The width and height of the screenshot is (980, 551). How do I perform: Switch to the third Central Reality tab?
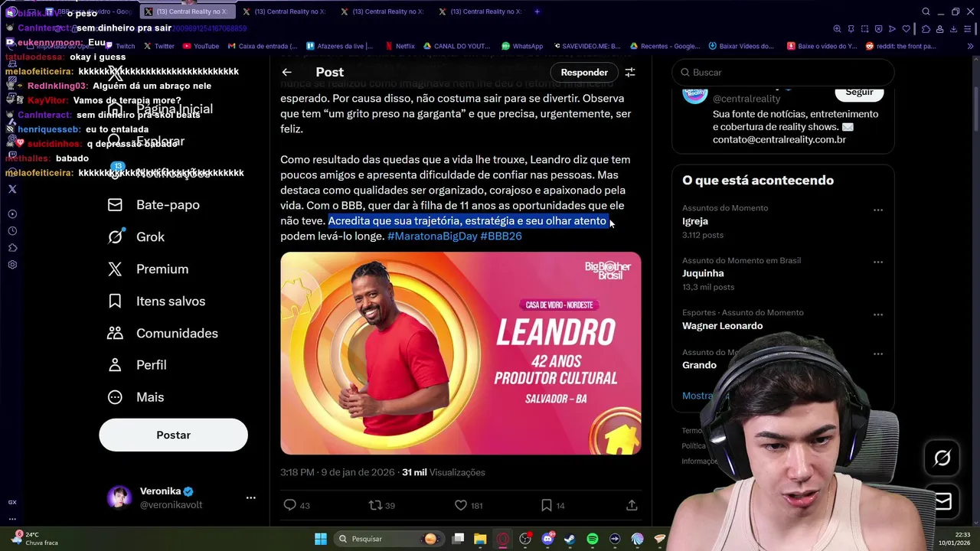click(x=382, y=11)
